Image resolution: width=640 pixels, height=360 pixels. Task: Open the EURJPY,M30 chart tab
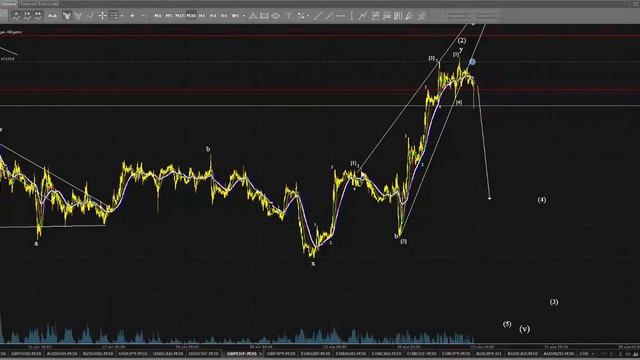456,353
